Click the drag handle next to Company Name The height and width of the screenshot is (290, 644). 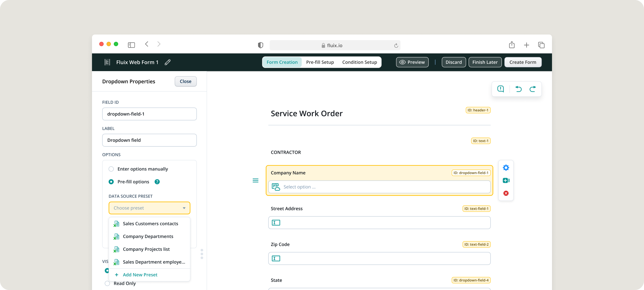(255, 180)
